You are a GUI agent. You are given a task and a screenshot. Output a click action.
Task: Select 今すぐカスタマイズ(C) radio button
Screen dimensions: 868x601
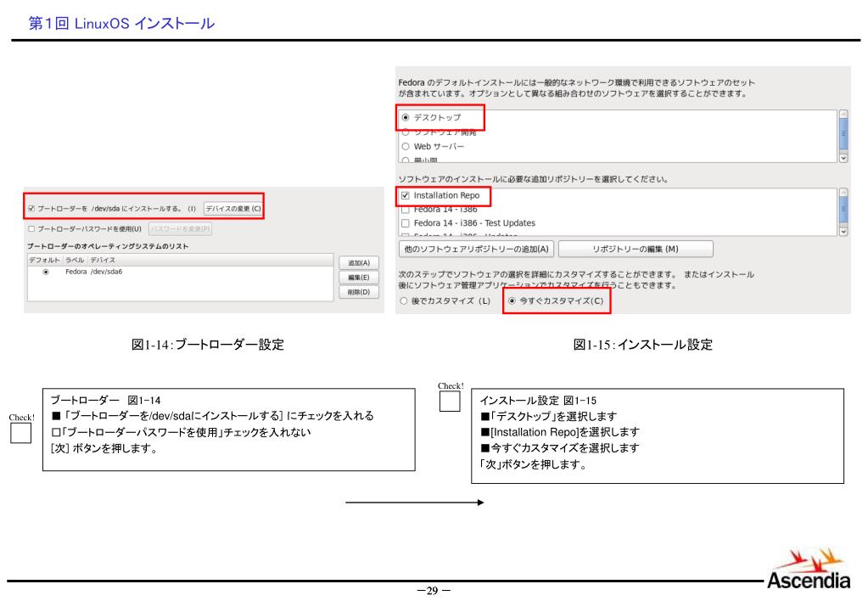tap(512, 300)
